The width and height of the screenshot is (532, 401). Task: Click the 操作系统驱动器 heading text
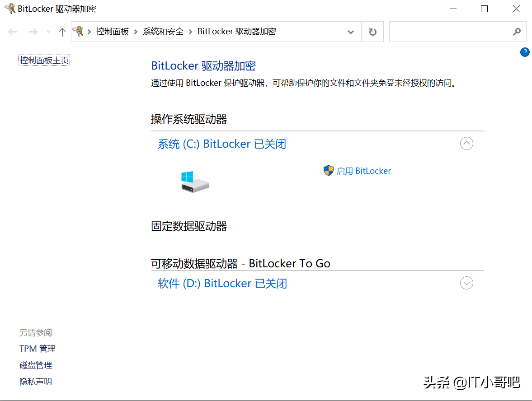click(188, 119)
